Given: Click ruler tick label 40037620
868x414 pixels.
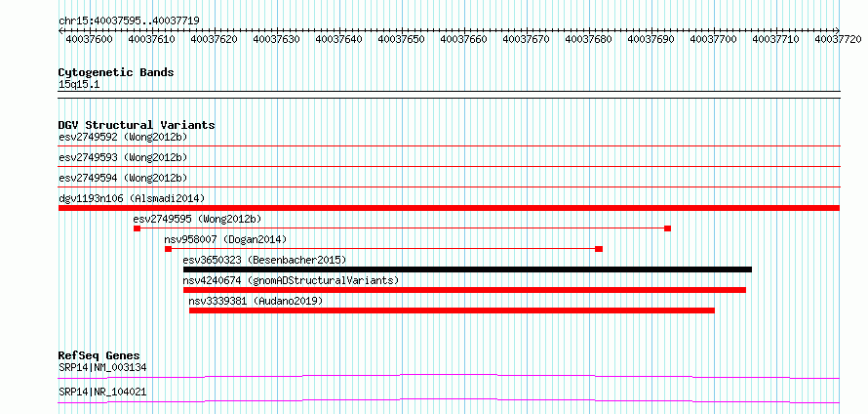Looking at the screenshot, I should click(215, 39).
